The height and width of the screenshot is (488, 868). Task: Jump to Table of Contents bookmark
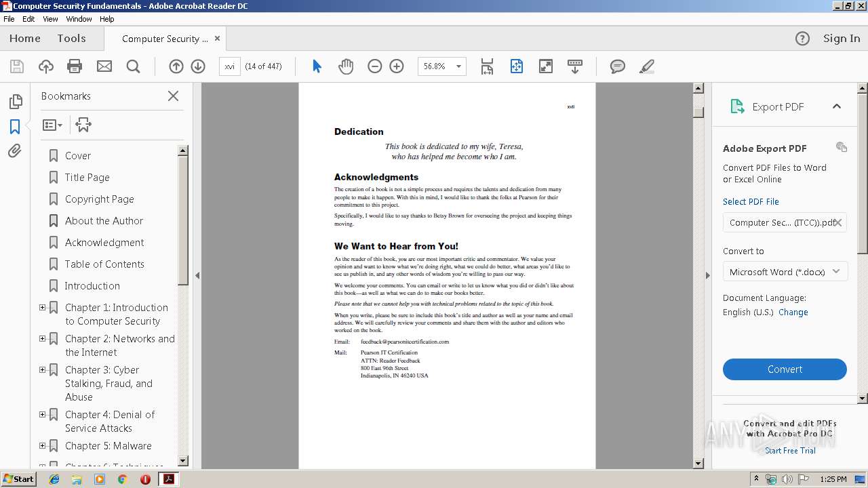pos(104,264)
